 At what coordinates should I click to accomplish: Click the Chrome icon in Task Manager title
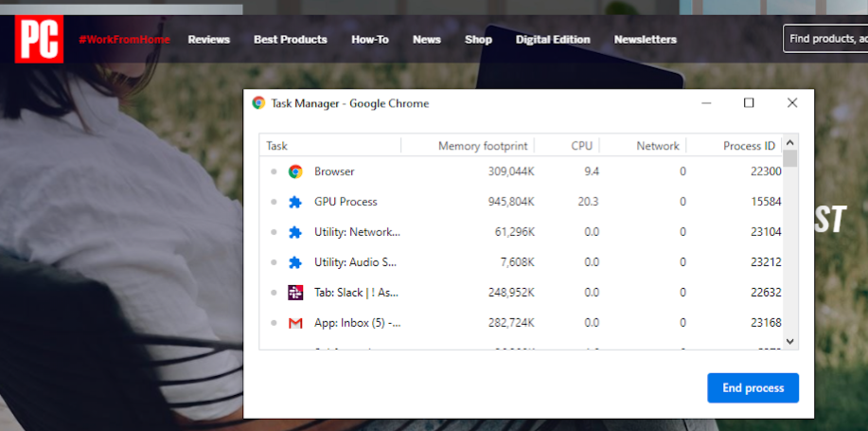point(258,103)
